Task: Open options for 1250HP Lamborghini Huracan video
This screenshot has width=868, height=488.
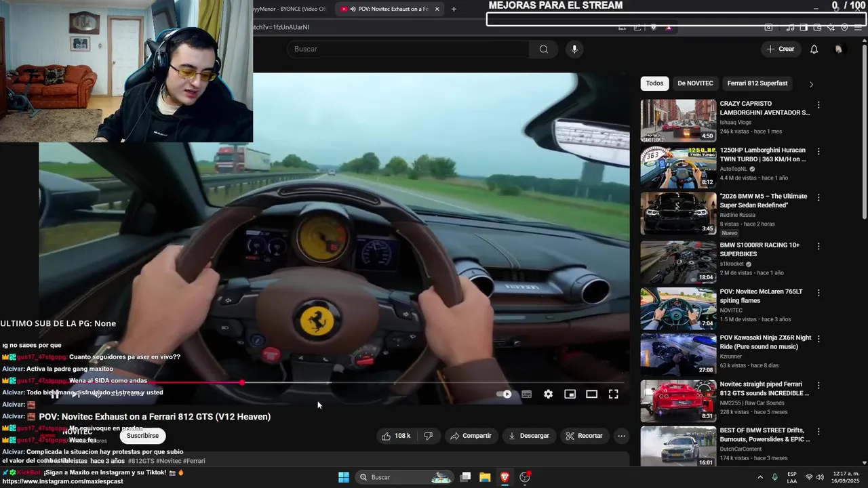Action: [818, 151]
